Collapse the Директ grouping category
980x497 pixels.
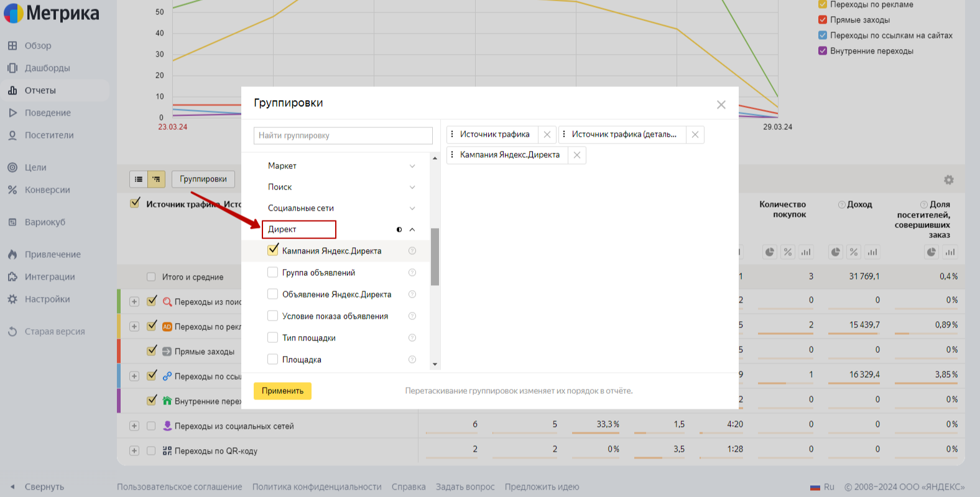point(412,230)
